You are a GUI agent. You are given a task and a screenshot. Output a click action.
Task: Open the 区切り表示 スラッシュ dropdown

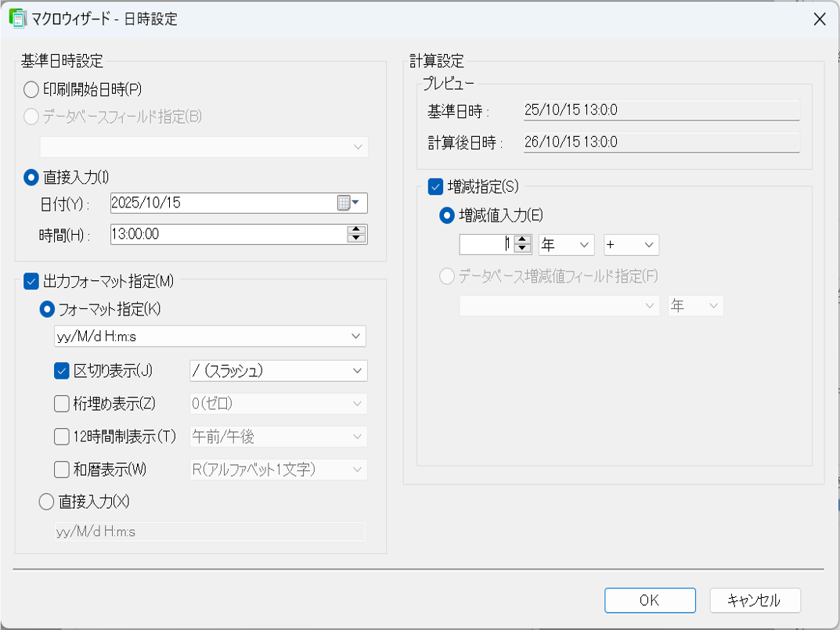(x=357, y=370)
